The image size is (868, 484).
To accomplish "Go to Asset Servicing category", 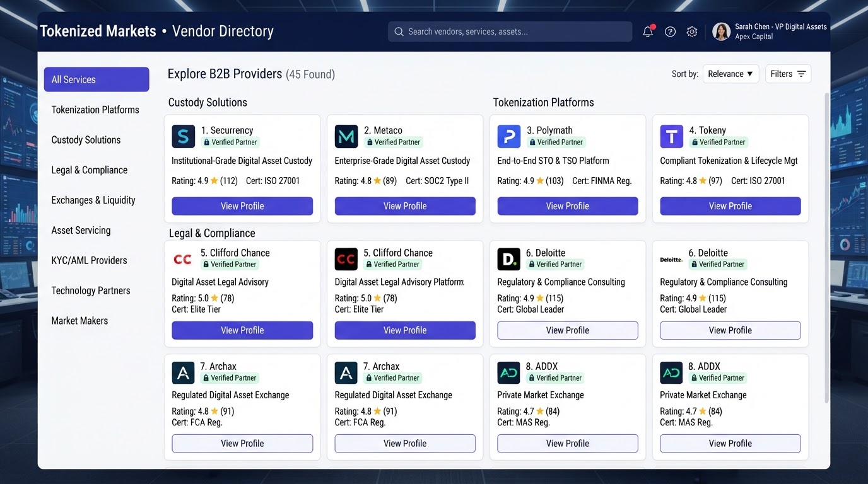I will coord(81,231).
